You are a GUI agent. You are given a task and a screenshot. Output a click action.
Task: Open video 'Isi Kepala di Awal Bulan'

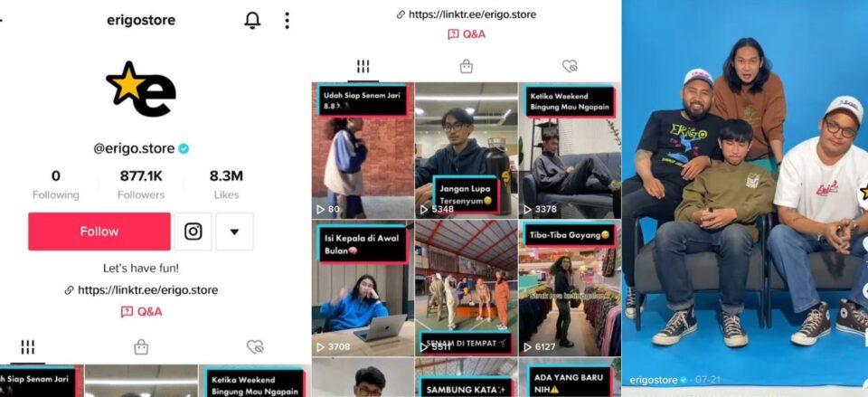coord(363,288)
